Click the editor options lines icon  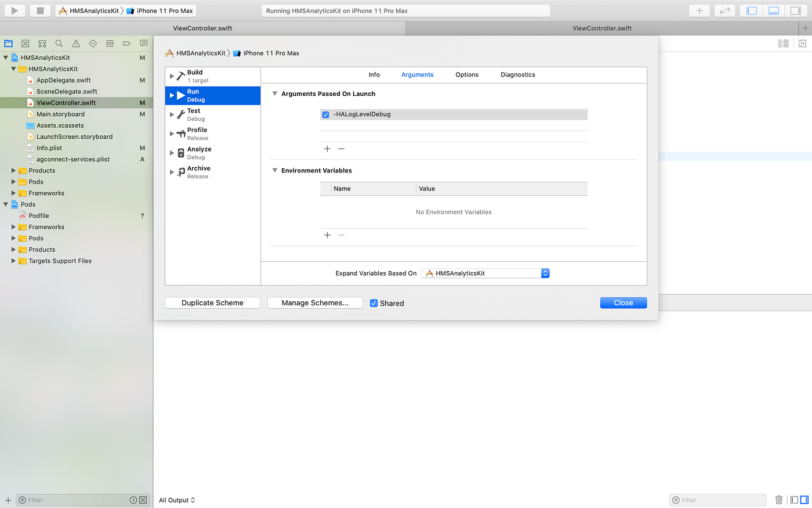coord(783,44)
